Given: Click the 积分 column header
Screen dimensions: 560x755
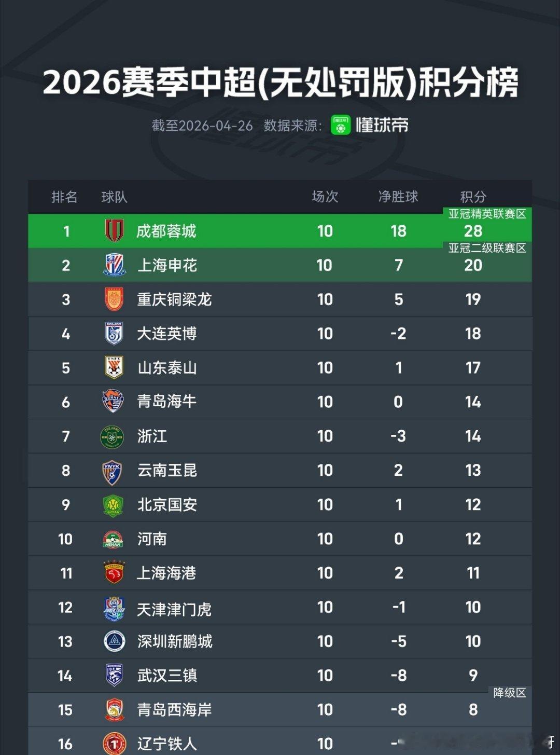Looking at the screenshot, I should 473,197.
